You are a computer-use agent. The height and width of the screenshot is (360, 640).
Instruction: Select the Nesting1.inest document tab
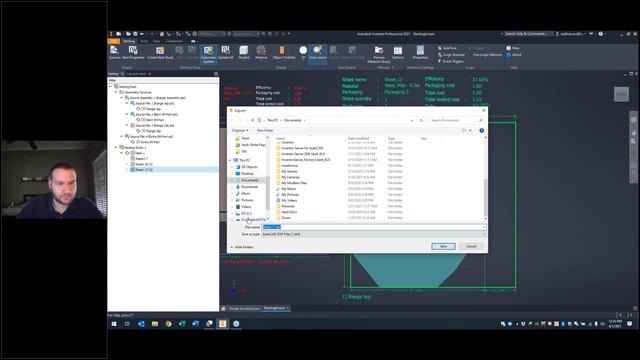click(x=276, y=308)
